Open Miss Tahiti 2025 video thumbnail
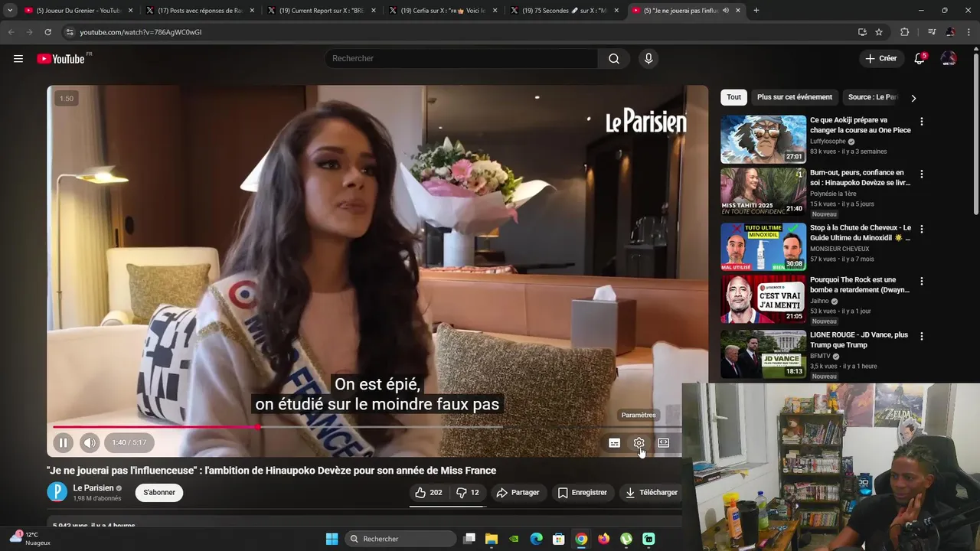 point(763,192)
